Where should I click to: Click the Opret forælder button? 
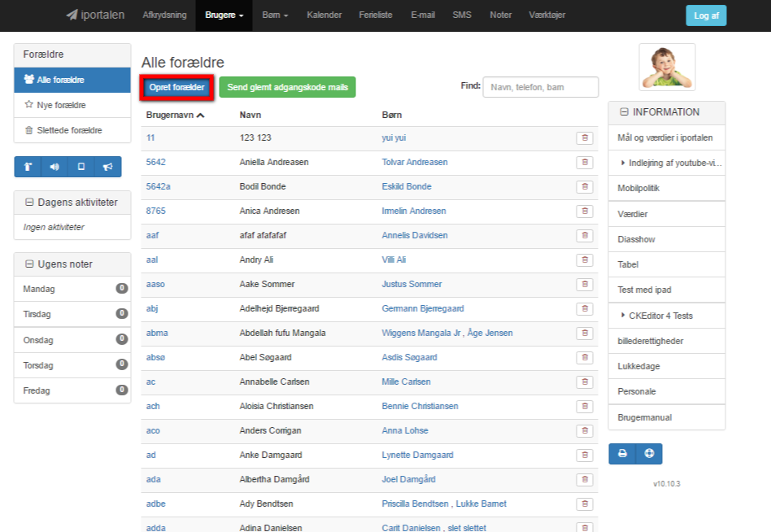pyautogui.click(x=177, y=88)
